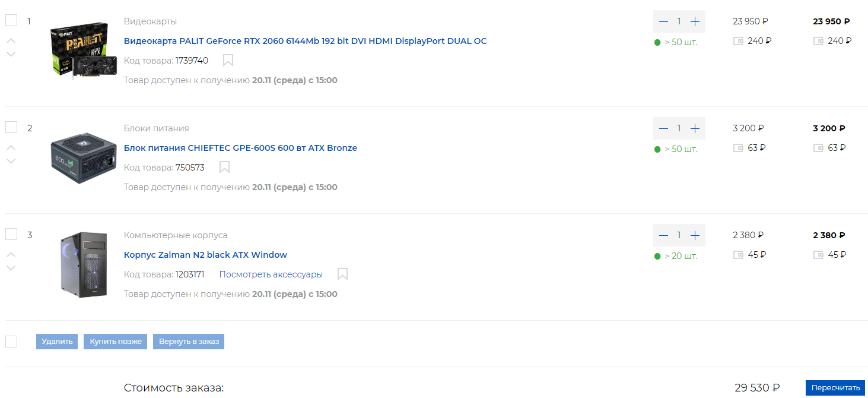Bookmark the CHIEFTEC power supply item

pyautogui.click(x=224, y=167)
